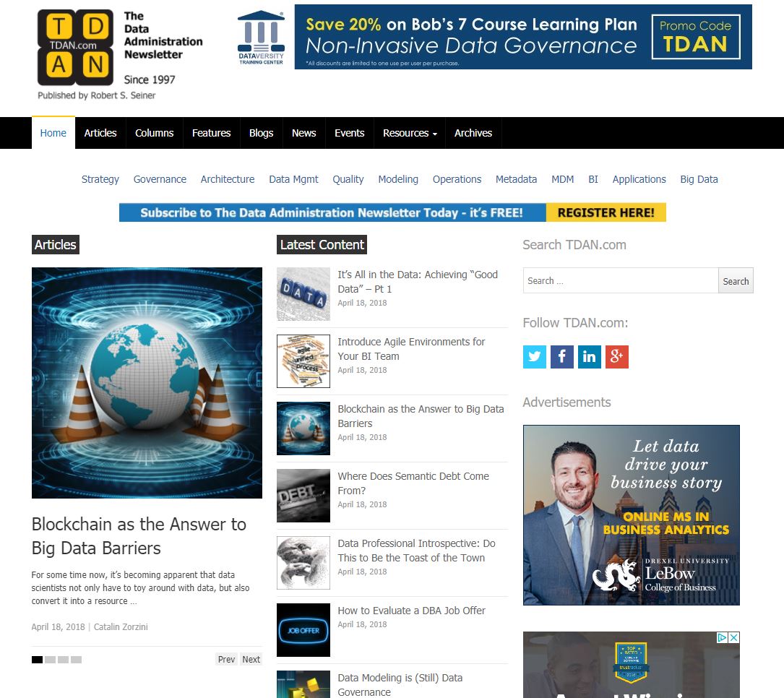Open the Google Plus social icon
The image size is (784, 698).
tap(617, 356)
